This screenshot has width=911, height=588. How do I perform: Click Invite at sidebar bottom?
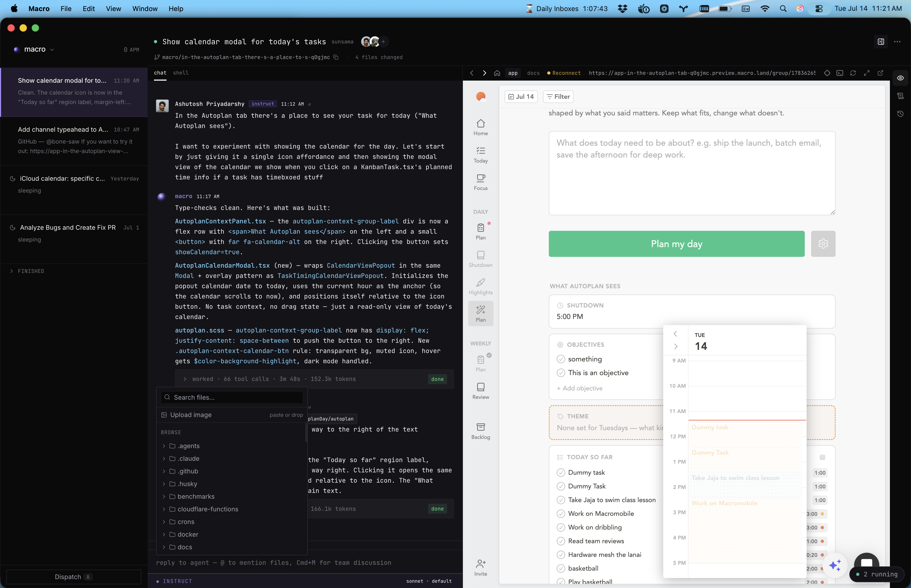[481, 567]
